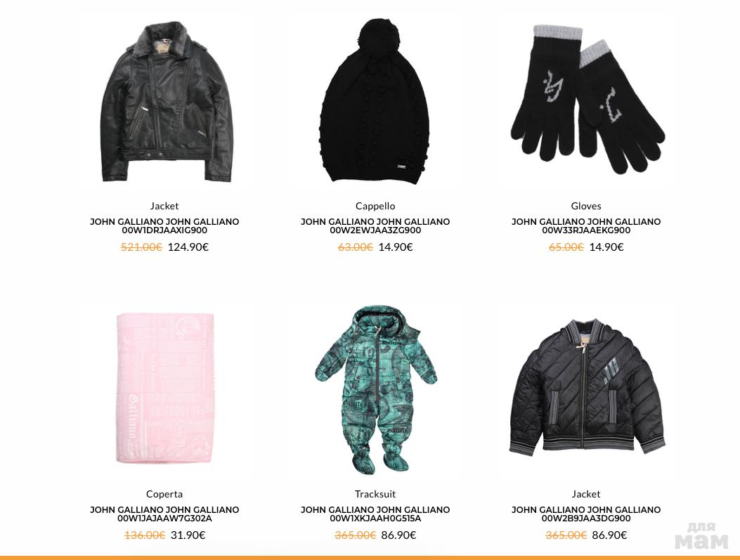Image resolution: width=740 pixels, height=560 pixels.
Task: Open the black quilted bomber jacket image
Action: pyautogui.click(x=587, y=387)
